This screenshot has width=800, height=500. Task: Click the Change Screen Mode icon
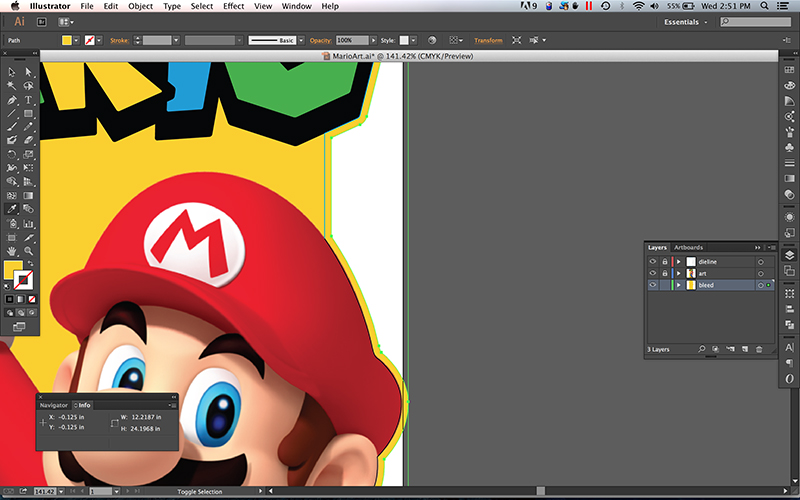point(19,327)
